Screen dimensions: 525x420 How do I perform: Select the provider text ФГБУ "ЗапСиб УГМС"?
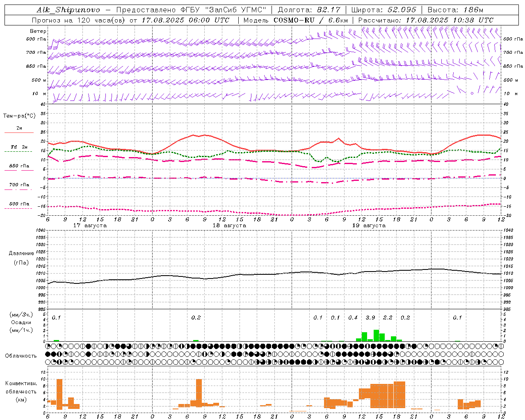tap(224, 10)
